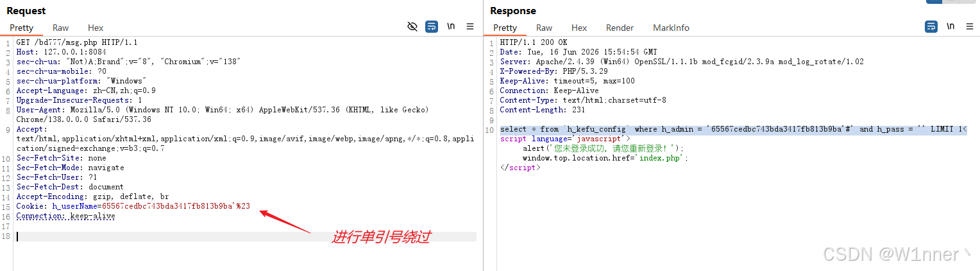The image size is (980, 271).
Task: Switch to the Response Pretty tab
Action: pyautogui.click(x=505, y=28)
